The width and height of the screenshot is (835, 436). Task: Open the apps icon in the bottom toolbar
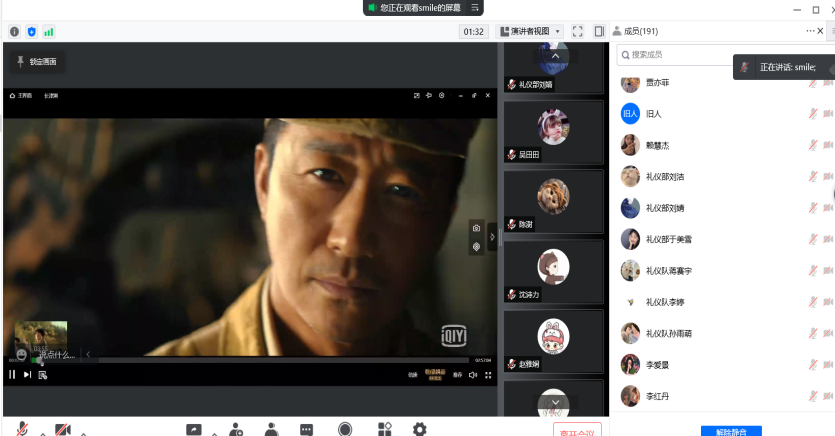384,429
